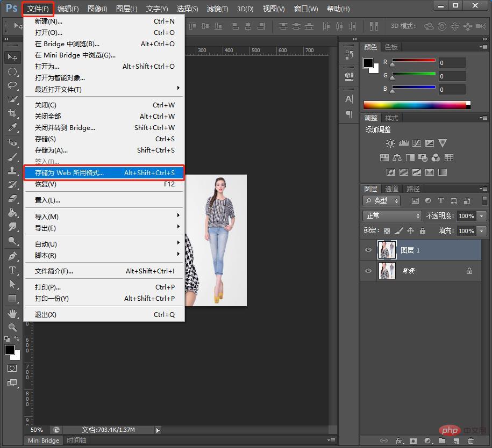Toggle visibility of the 背景 layer
492x448 pixels.
368,271
